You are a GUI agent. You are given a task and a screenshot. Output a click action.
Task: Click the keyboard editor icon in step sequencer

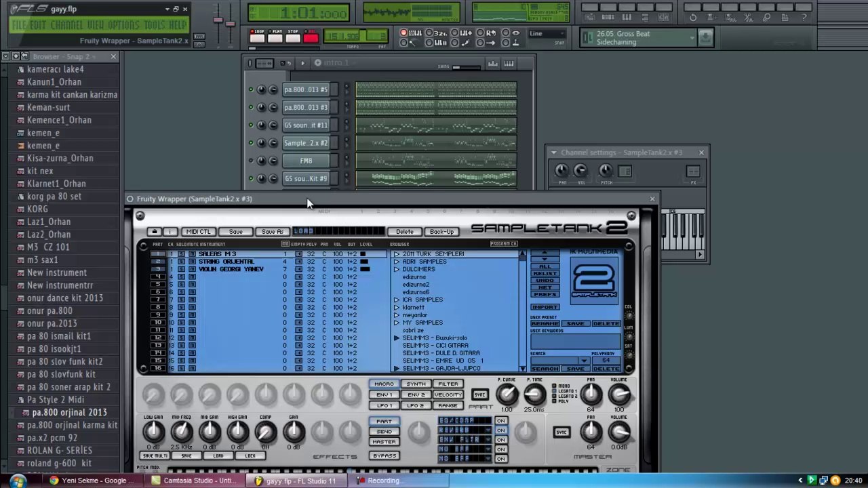509,64
